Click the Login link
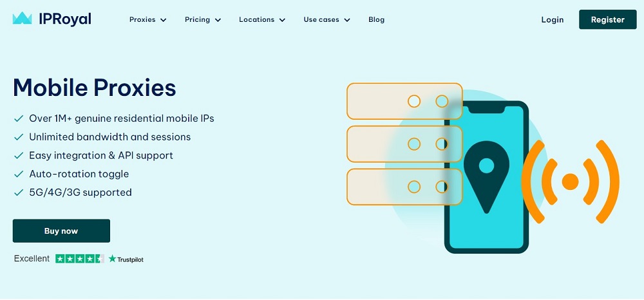The width and height of the screenshot is (644, 300). click(553, 20)
